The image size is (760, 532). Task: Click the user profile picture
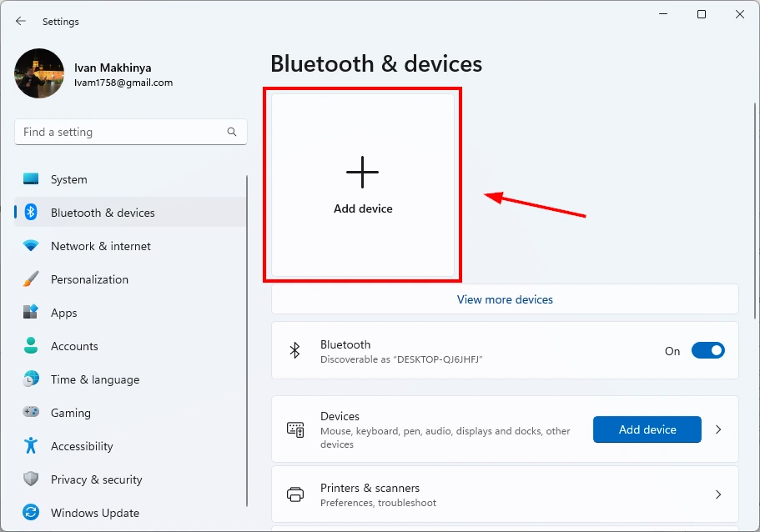39,73
